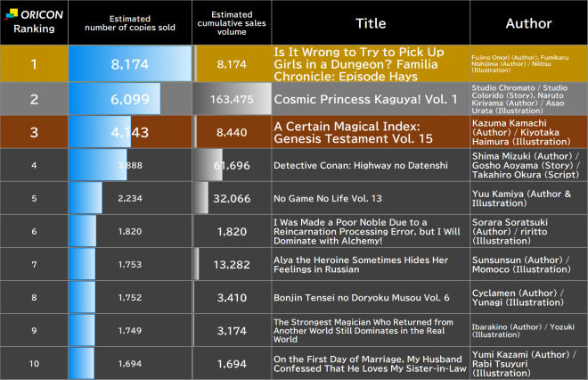Select rank number 9 cell
The height and width of the screenshot is (380, 588).
click(x=34, y=330)
